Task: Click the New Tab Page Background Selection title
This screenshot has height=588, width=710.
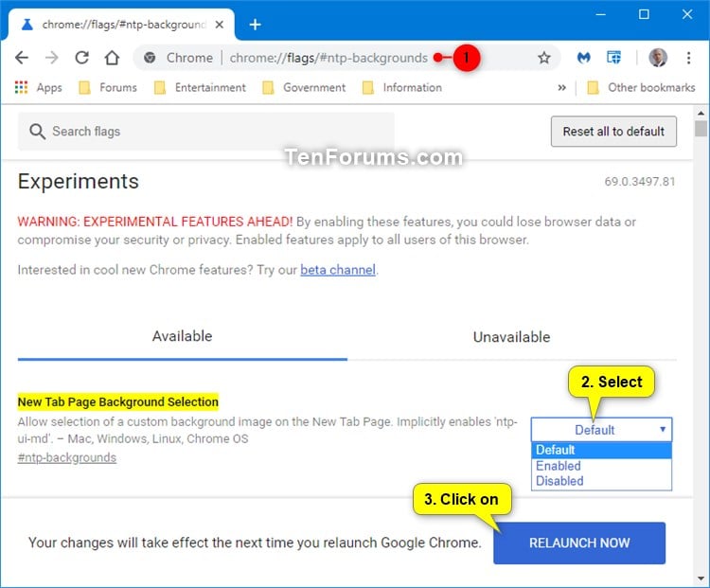Action: pyautogui.click(x=117, y=401)
